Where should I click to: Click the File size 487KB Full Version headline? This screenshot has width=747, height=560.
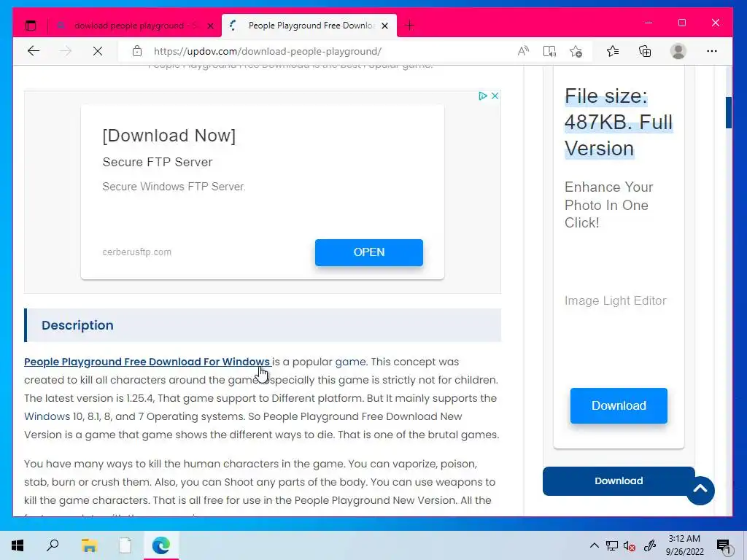tap(619, 122)
